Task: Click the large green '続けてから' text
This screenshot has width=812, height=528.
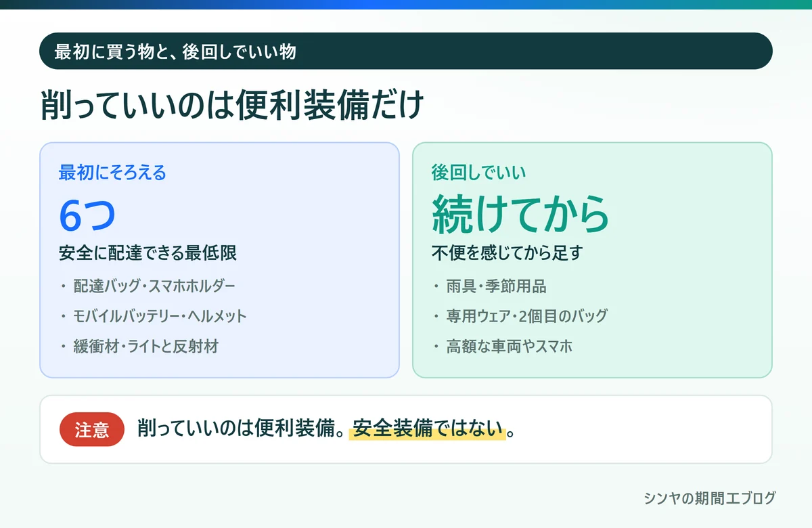Action: click(x=520, y=215)
